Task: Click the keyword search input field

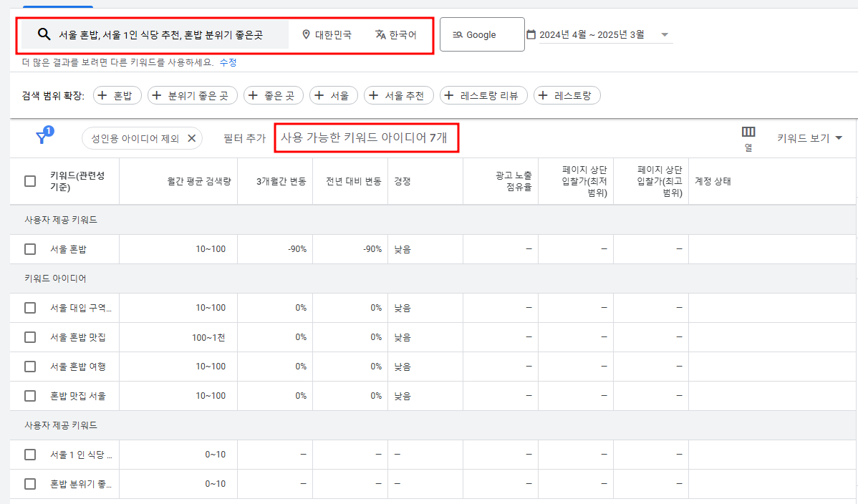Action: click(155, 34)
